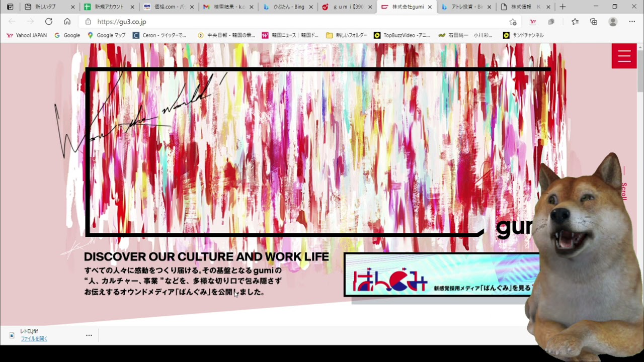Switch to the 新規アカウント tab

pos(109,7)
